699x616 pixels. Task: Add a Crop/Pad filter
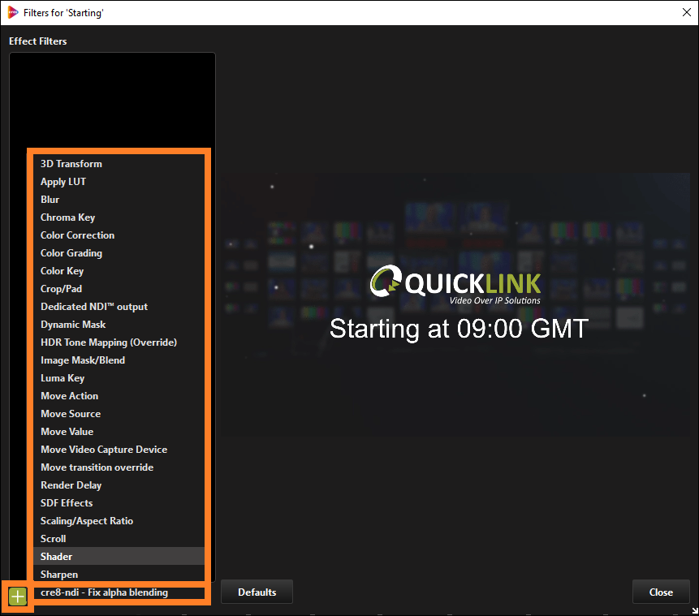tap(119, 288)
